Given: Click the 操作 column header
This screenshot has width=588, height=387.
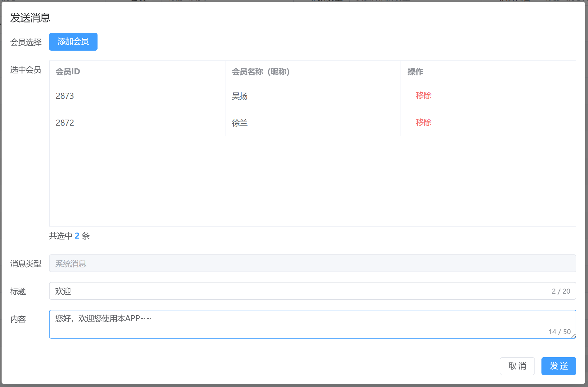Looking at the screenshot, I should [415, 72].
